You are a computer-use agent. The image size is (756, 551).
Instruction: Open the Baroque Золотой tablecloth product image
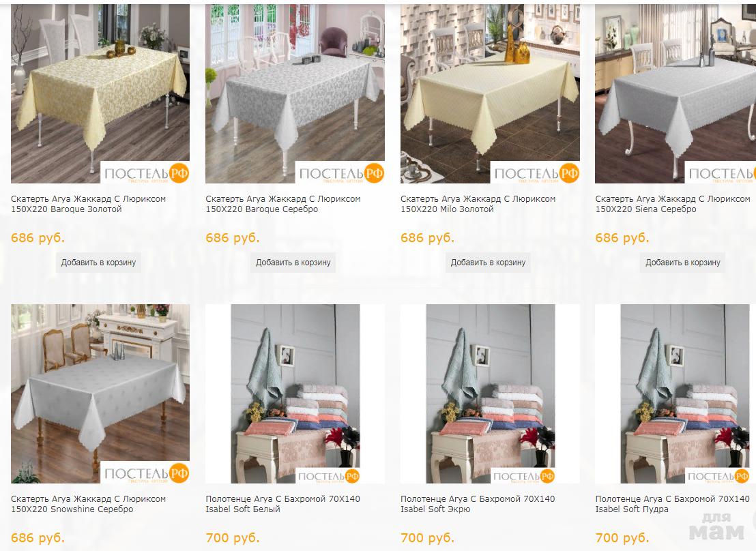pos(100,94)
